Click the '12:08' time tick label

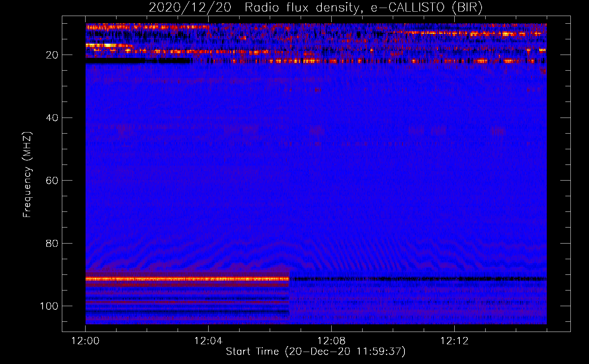(331, 341)
